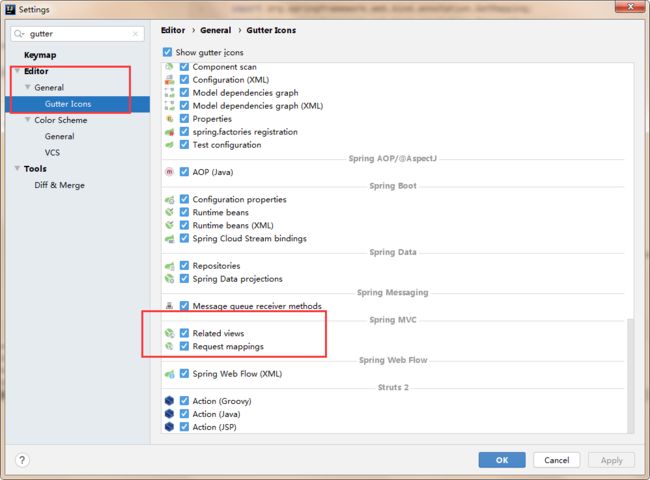Click the Action (Java) Struts icon
Image resolution: width=650 pixels, height=480 pixels.
169,414
